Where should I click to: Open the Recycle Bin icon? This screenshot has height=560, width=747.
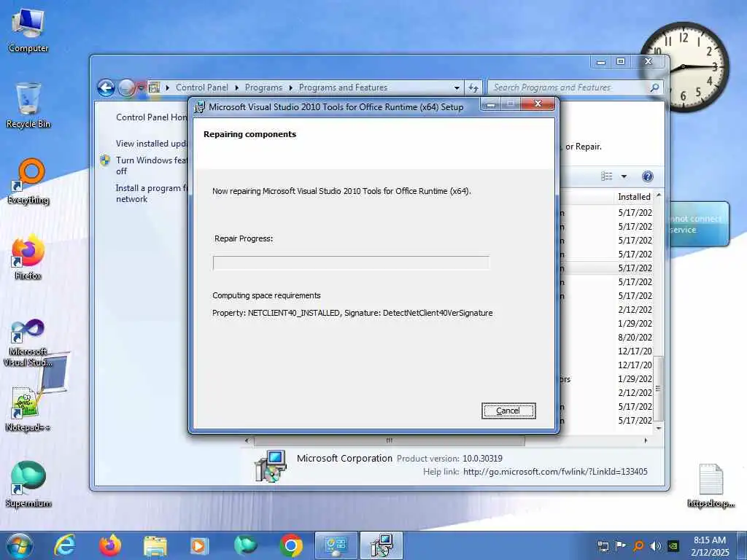pos(28,106)
